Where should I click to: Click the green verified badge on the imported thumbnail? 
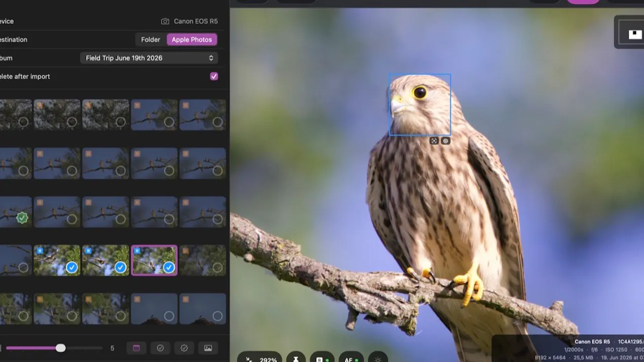tap(22, 218)
